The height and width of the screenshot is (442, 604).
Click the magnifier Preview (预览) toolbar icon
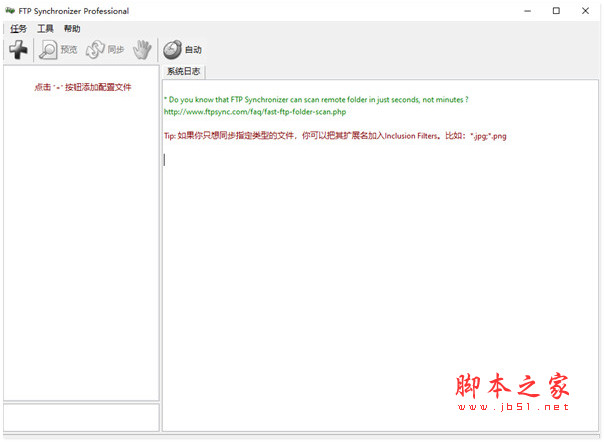[x=48, y=50]
